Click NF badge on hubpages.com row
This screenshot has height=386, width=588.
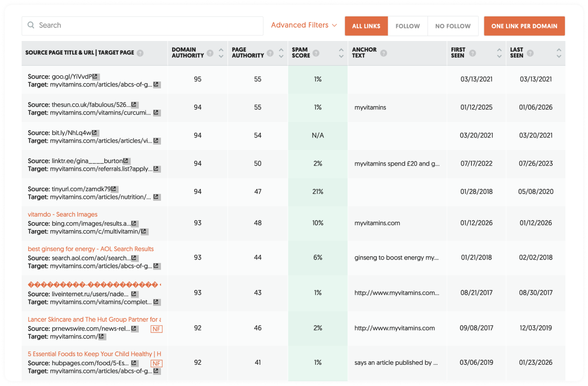[x=156, y=364]
